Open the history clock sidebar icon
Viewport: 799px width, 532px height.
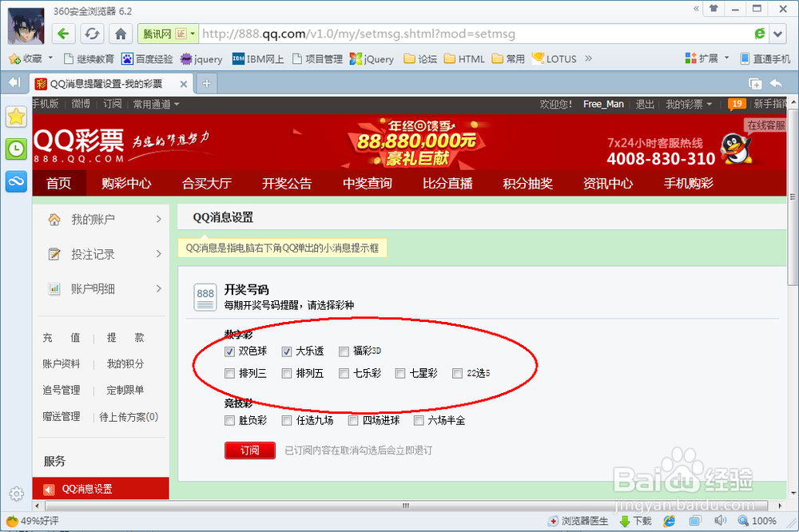point(16,149)
